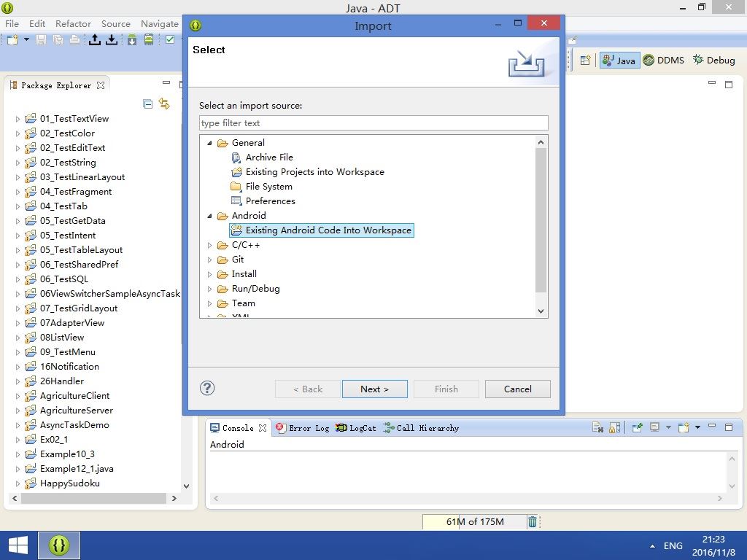This screenshot has height=560, width=747.
Task: Click the Open Console icon
Action: click(x=684, y=427)
